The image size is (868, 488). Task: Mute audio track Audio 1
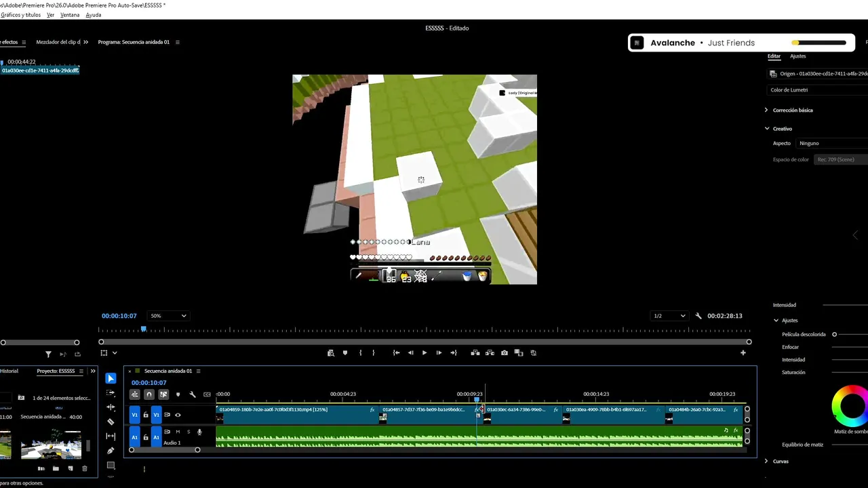coord(178,432)
